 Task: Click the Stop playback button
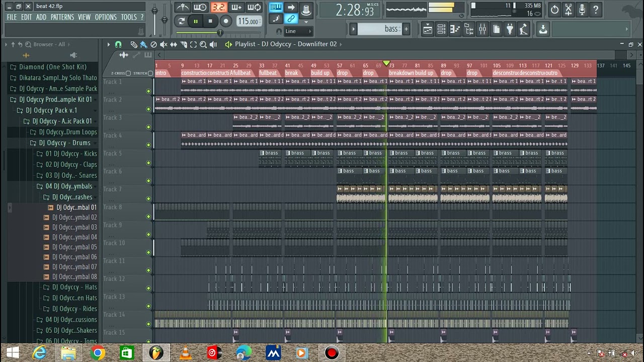210,21
